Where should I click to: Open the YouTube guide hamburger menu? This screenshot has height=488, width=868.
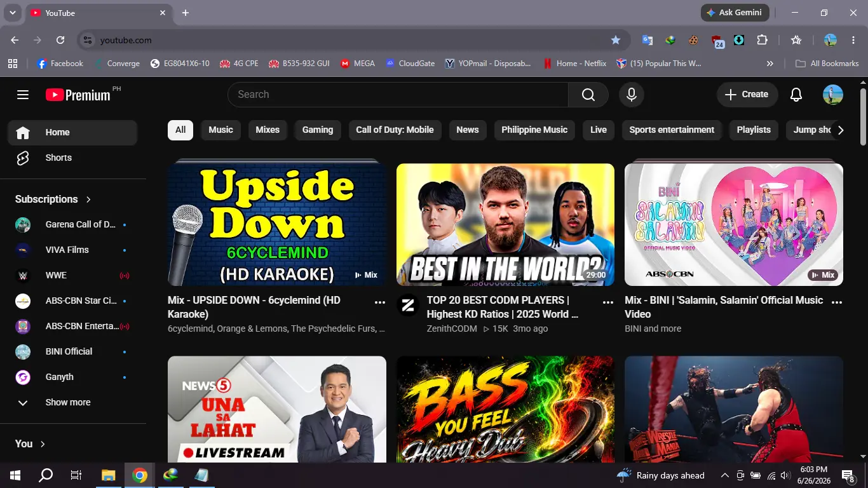click(x=23, y=95)
